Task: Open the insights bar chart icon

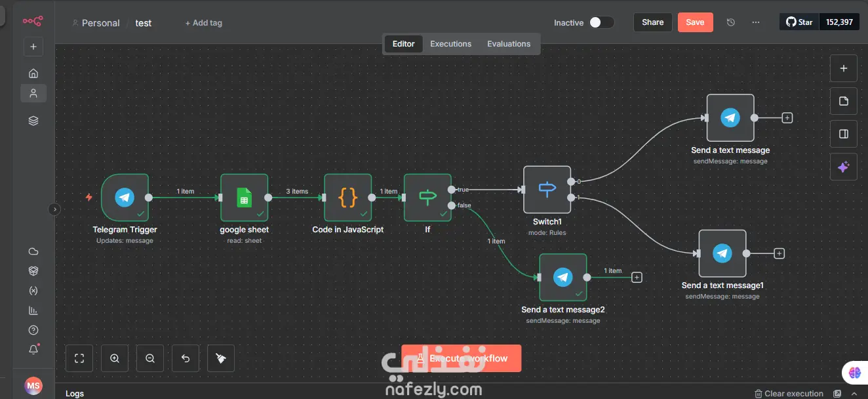Action: pos(33,310)
